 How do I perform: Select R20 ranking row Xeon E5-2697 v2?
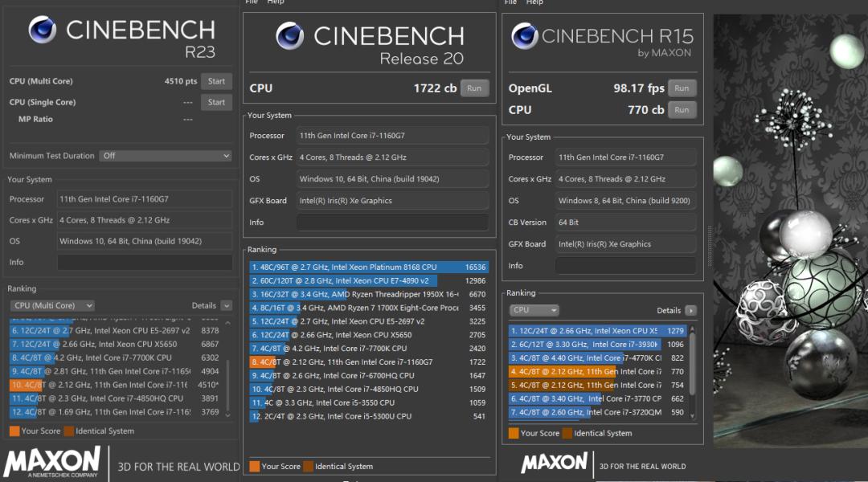pyautogui.click(x=369, y=321)
